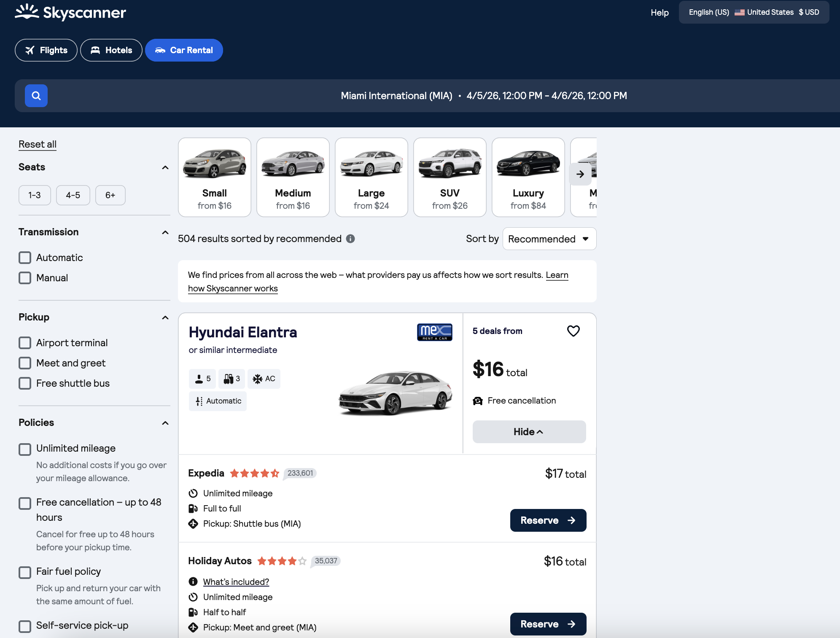This screenshot has width=840, height=638.
Task: Click Holiday Autos Meet and greet pickup icon
Action: pos(193,627)
